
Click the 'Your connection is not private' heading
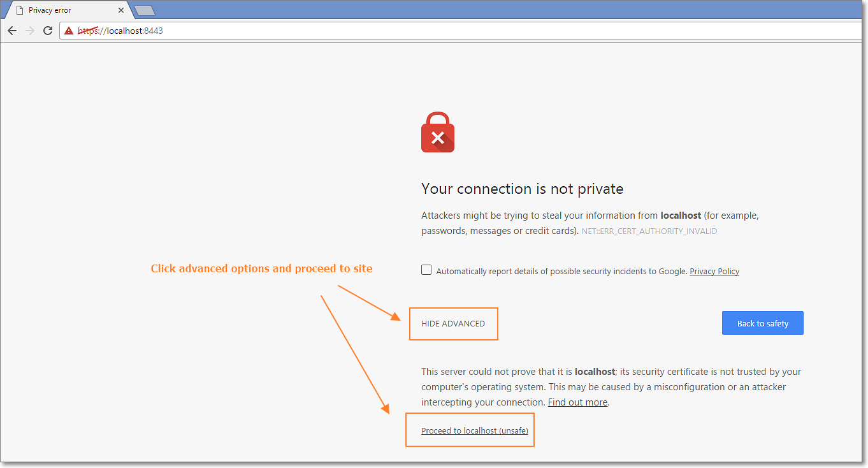(x=522, y=189)
